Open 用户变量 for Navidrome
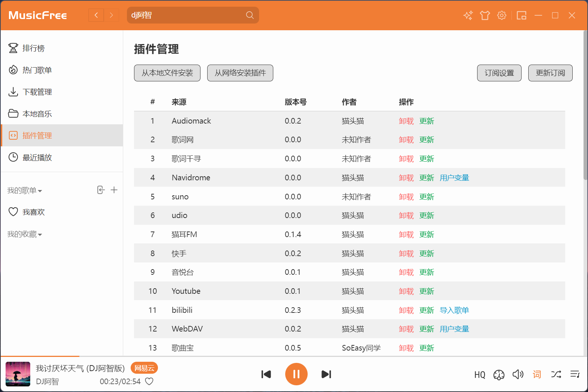Image resolution: width=588 pixels, height=392 pixels. [x=454, y=178]
